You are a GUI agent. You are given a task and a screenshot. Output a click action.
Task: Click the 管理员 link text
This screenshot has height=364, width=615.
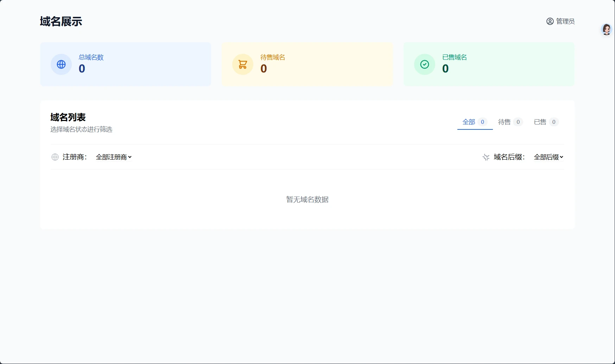(x=565, y=21)
